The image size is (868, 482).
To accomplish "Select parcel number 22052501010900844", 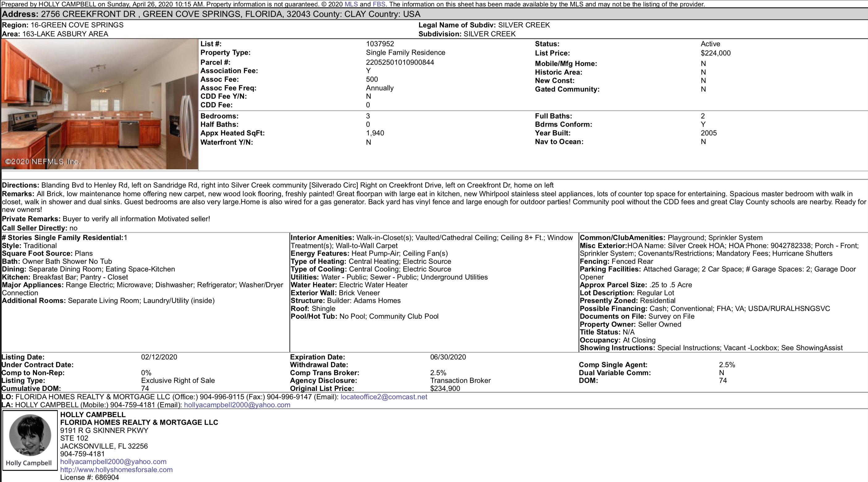I will coord(400,62).
